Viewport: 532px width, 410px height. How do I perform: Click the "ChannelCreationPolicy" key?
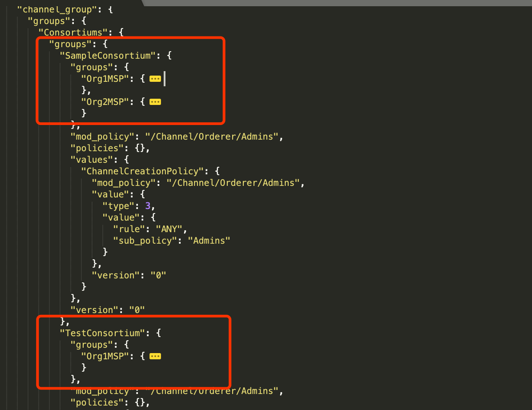pos(142,171)
